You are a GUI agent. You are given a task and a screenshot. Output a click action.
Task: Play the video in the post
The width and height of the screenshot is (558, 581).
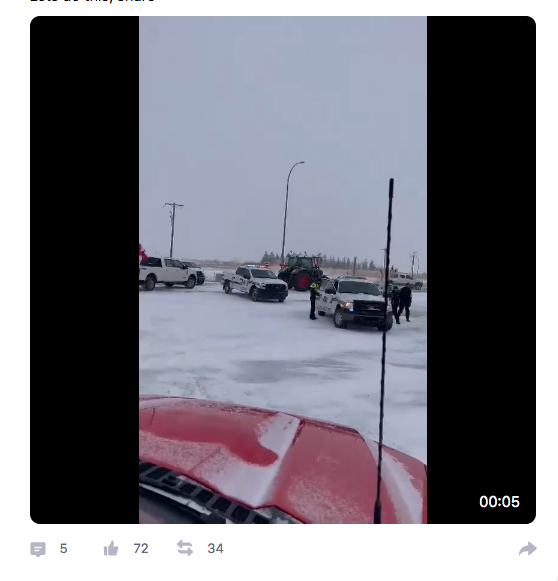[283, 270]
